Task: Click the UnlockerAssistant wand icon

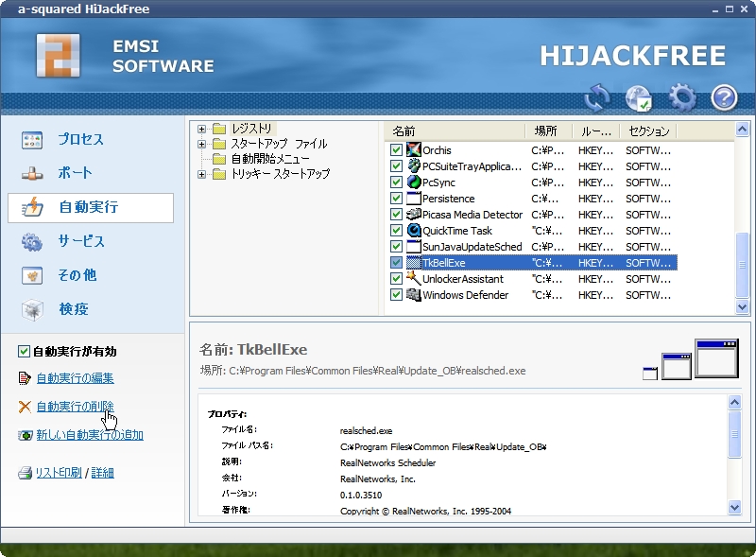Action: [414, 278]
